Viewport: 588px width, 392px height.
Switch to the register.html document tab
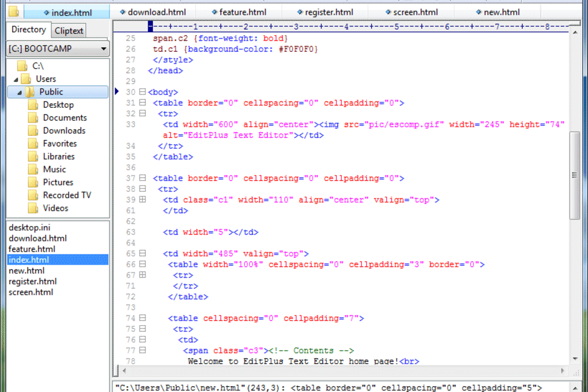(x=325, y=12)
